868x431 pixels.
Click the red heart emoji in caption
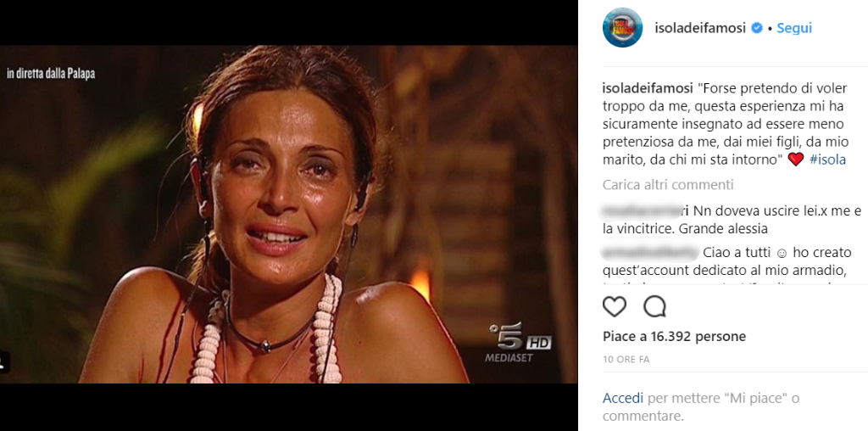(x=795, y=160)
